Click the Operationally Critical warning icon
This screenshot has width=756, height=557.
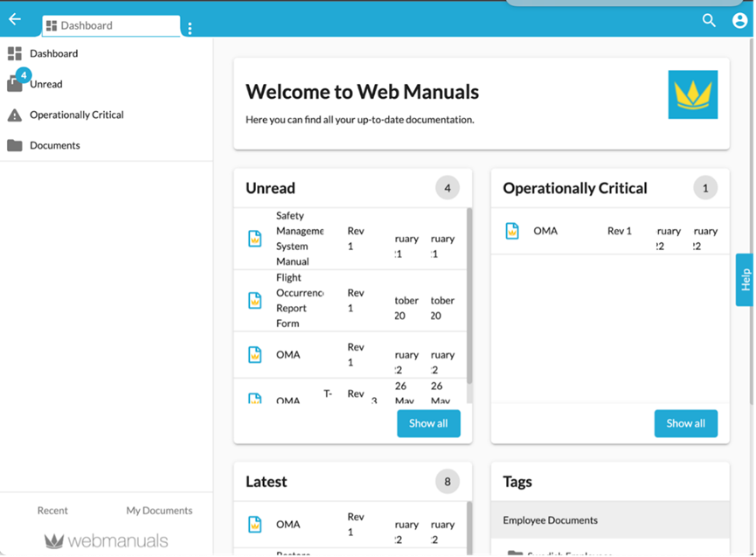[x=15, y=115]
